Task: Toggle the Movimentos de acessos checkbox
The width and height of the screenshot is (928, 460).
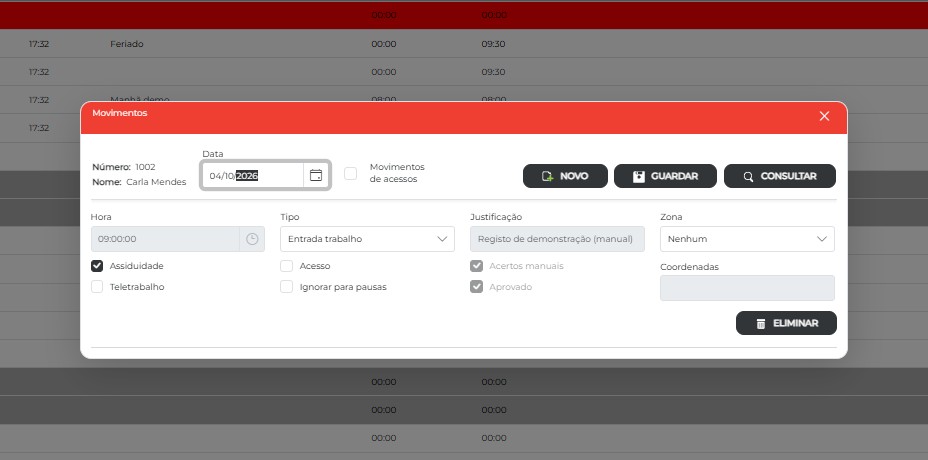Action: [x=351, y=173]
